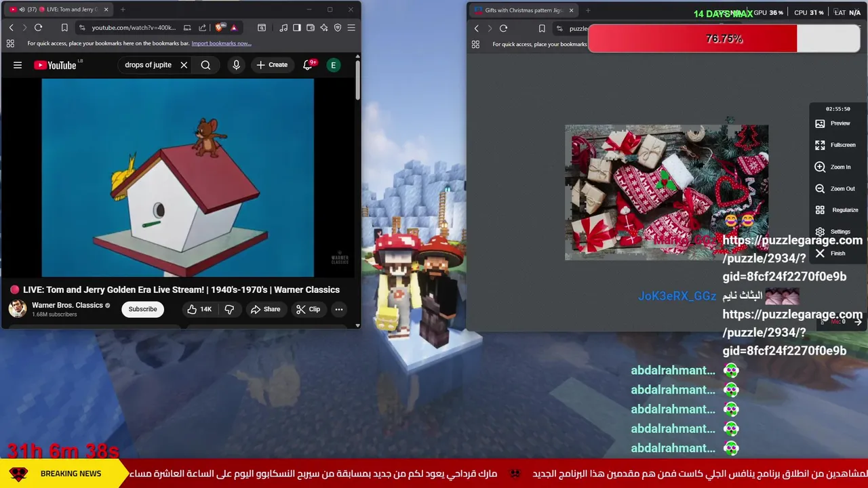Open puzzle Settings gear
The width and height of the screenshot is (868, 488).
(833, 232)
